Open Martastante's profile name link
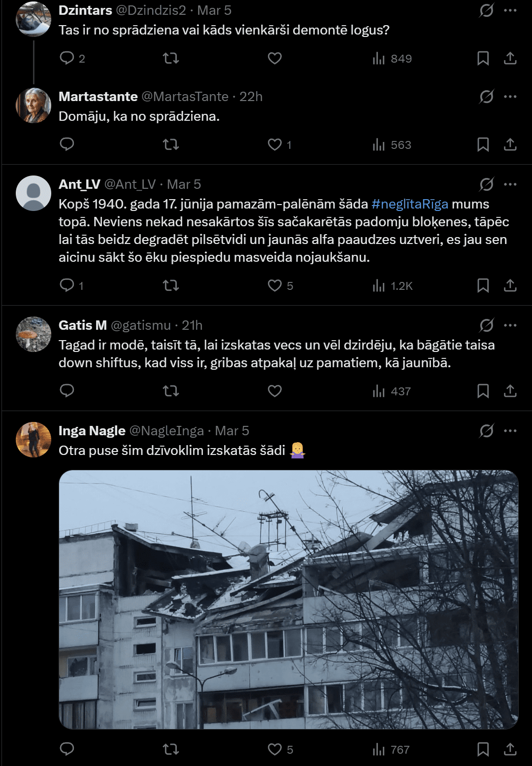 pos(98,97)
